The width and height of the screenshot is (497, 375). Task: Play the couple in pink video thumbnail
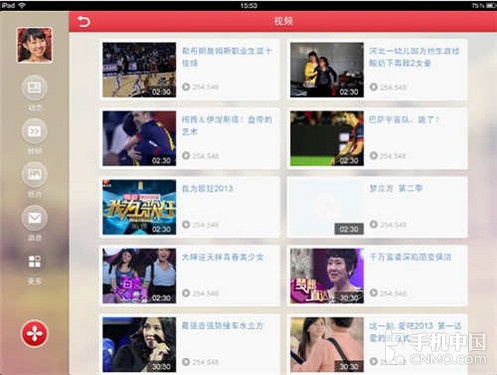[x=327, y=344]
